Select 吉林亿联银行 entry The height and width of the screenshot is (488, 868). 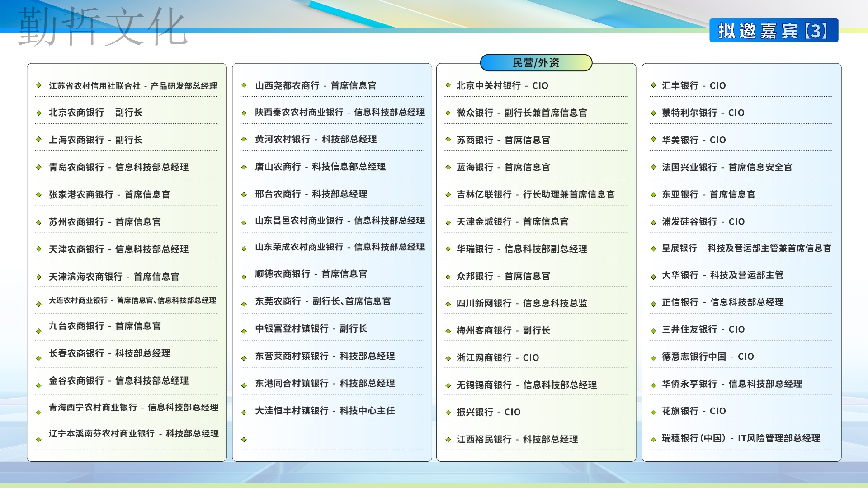(x=536, y=194)
